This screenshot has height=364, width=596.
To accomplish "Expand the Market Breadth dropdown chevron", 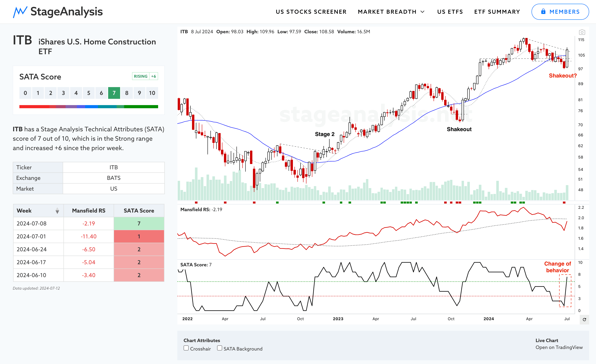I will click(x=423, y=12).
